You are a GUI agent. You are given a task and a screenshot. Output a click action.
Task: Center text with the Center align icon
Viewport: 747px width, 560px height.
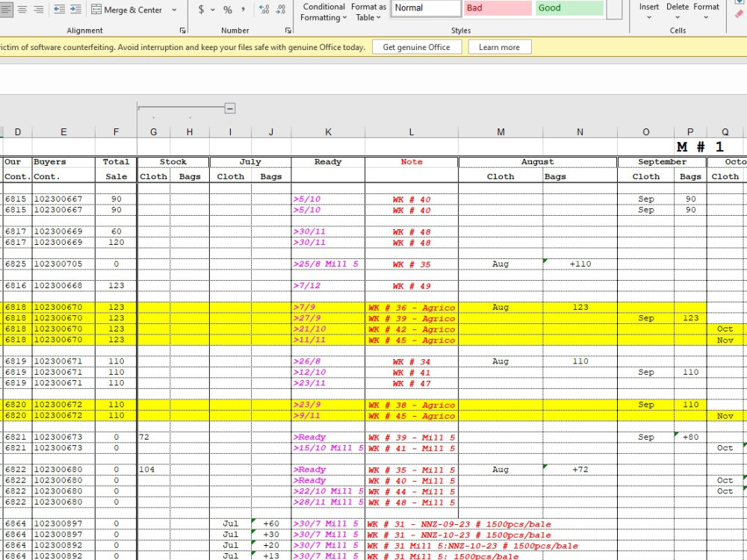22,10
